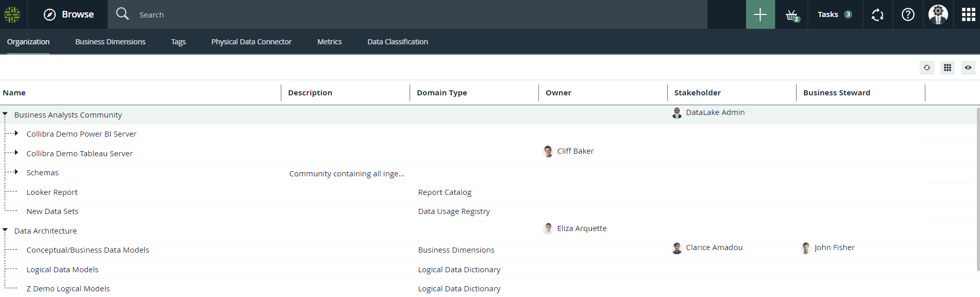The image size is (980, 297).
Task: Open the user profile avatar
Action: pos(938,14)
